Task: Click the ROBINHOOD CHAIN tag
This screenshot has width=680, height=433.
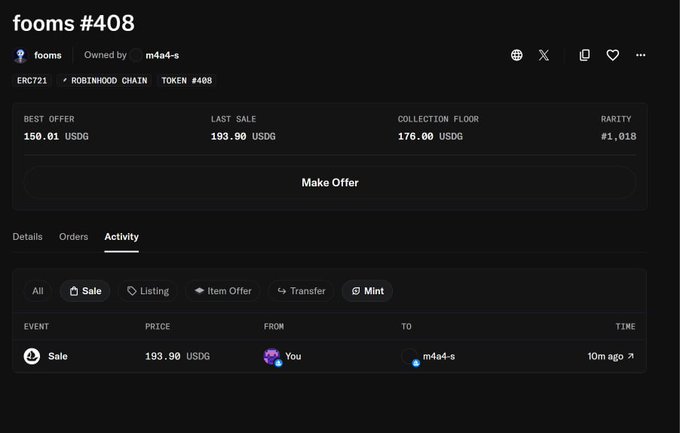Action: (x=105, y=81)
